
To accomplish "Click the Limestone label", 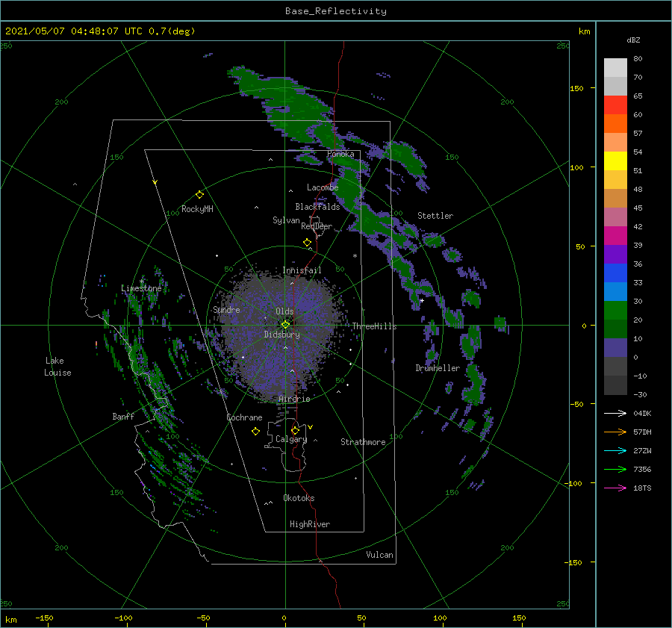I will (x=141, y=288).
